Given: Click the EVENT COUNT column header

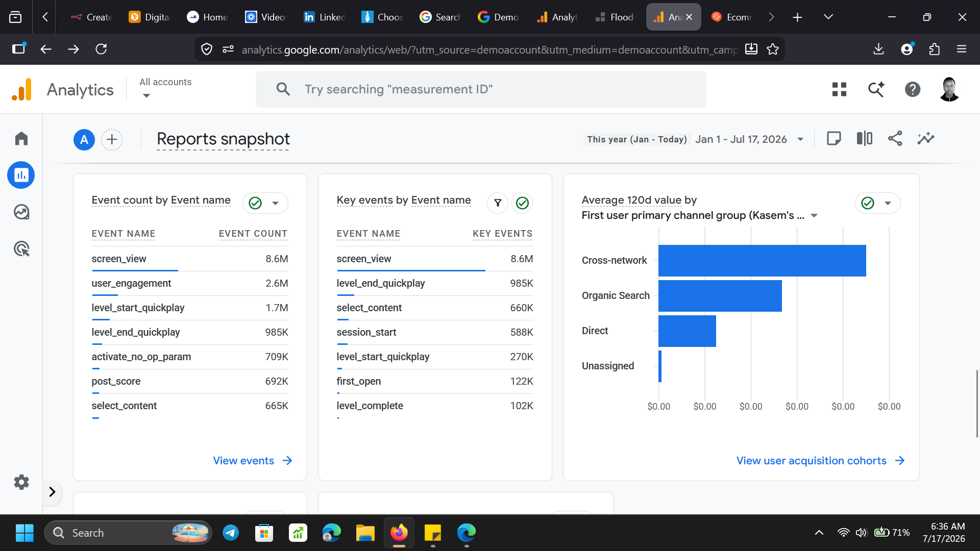Looking at the screenshot, I should (253, 234).
